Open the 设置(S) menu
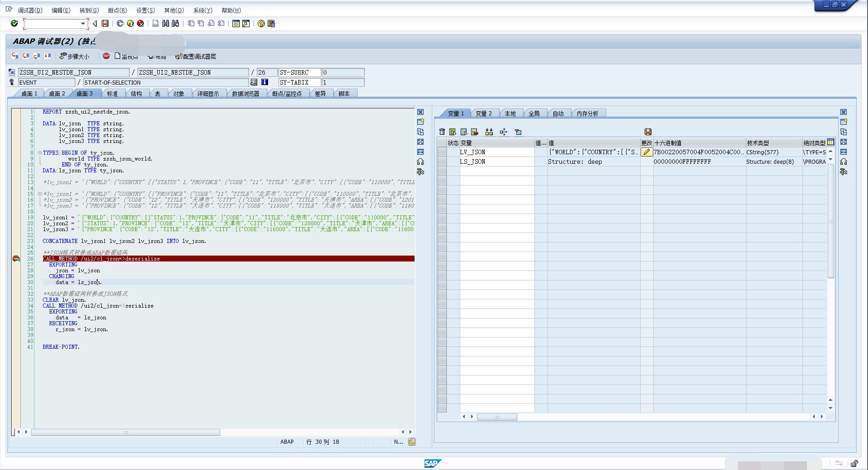The image size is (868, 470). click(146, 10)
